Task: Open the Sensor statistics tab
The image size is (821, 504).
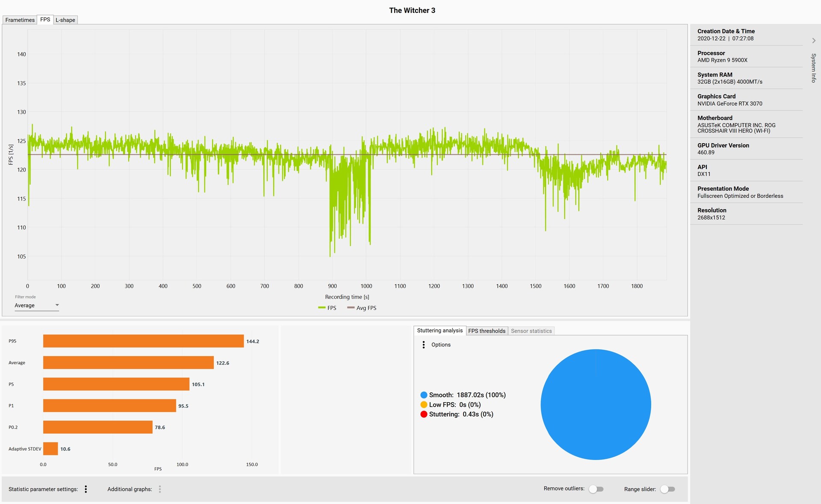Action: [x=531, y=331]
